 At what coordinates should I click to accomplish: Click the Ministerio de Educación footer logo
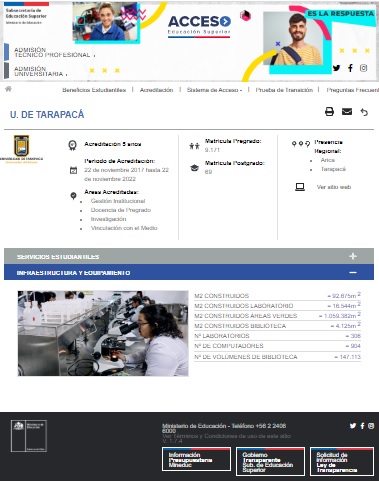click(29, 436)
